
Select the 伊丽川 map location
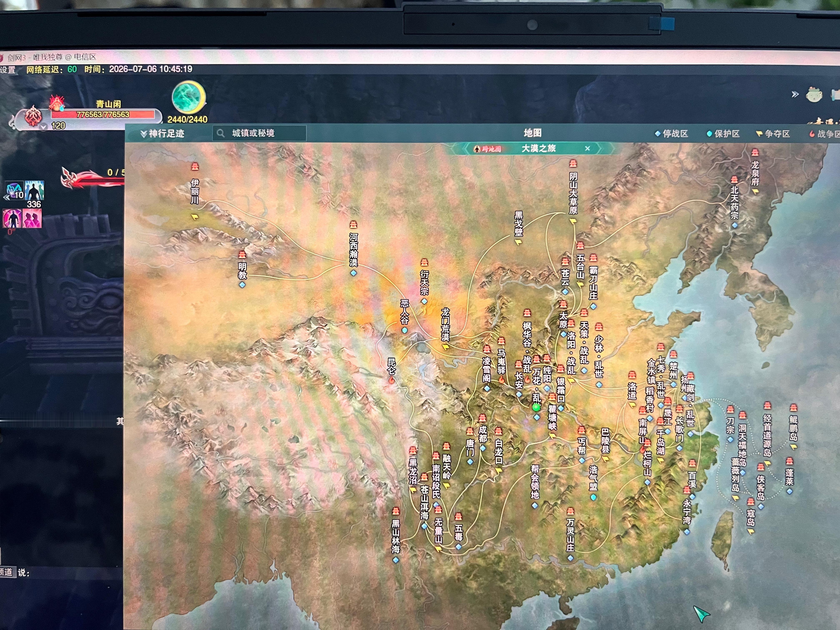click(195, 191)
